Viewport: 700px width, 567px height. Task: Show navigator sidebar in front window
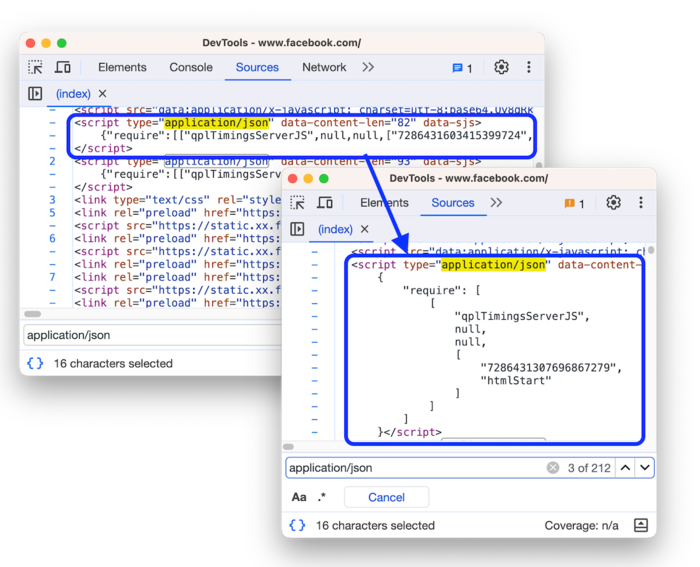tap(297, 229)
